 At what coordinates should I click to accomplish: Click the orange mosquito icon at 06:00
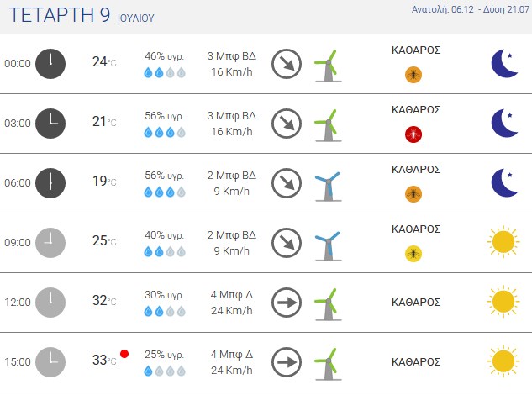[x=413, y=194]
